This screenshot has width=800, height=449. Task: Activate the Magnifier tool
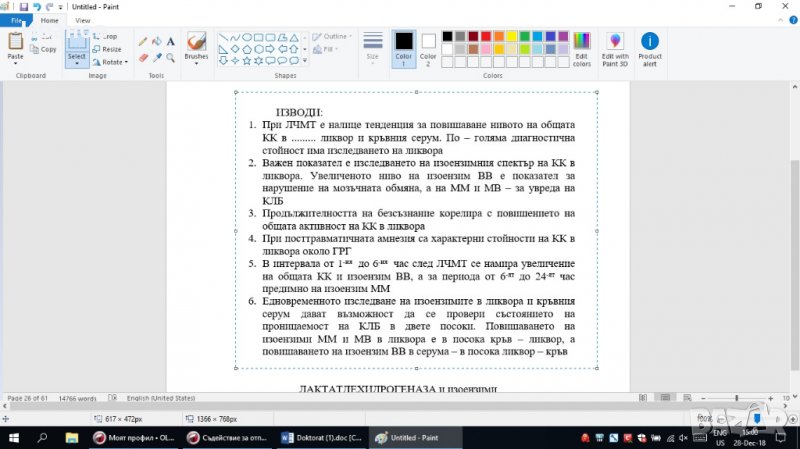(x=171, y=57)
